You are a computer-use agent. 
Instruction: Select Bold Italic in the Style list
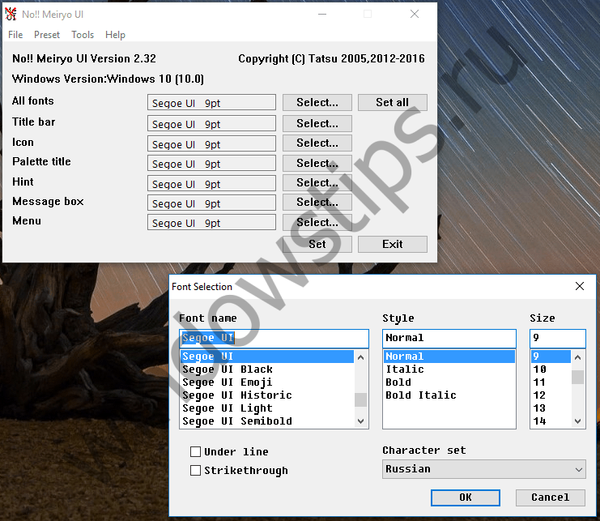point(449,395)
